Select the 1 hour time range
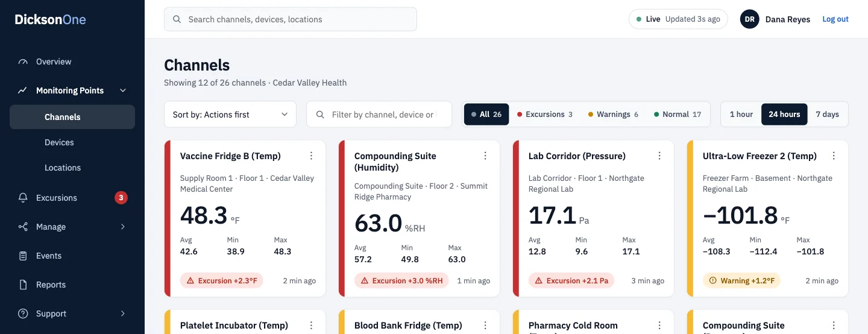Viewport: 868px width, 334px height. pos(741,115)
